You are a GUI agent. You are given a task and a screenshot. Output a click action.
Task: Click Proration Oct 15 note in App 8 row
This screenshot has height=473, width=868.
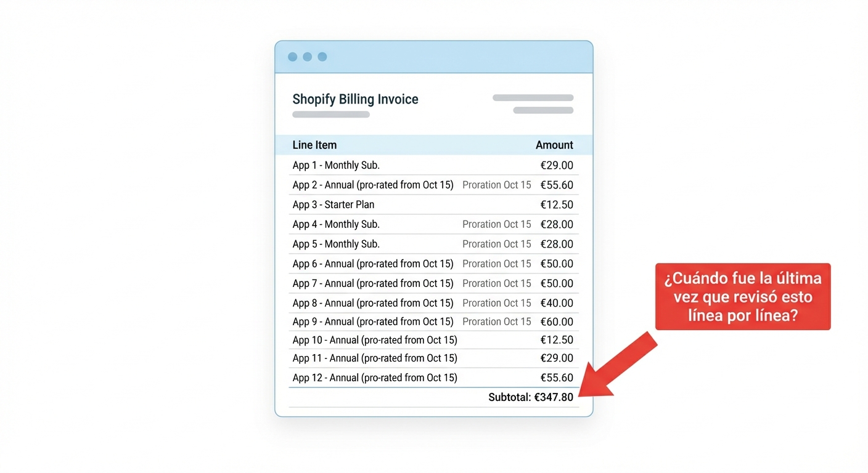[497, 303]
